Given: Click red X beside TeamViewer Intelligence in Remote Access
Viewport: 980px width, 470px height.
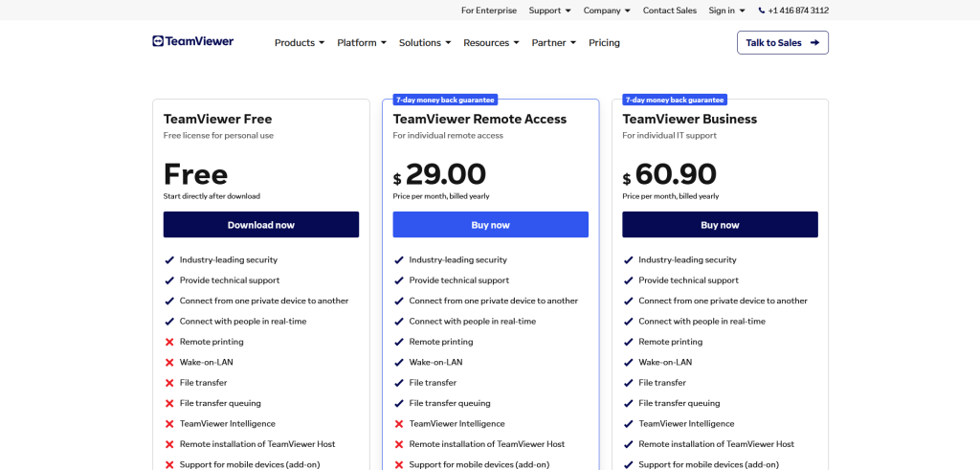Looking at the screenshot, I should pyautogui.click(x=399, y=424).
